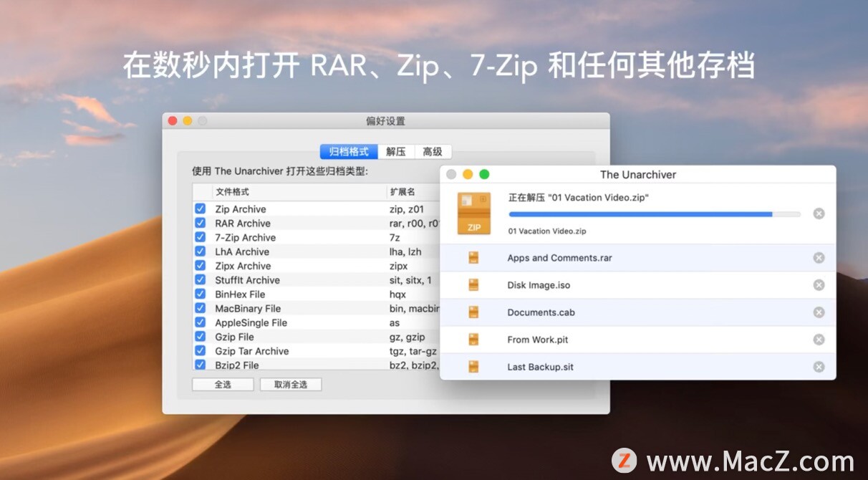The image size is (868, 480).
Task: Toggle the 7-Zip Archive checkbox
Action: pyautogui.click(x=201, y=238)
